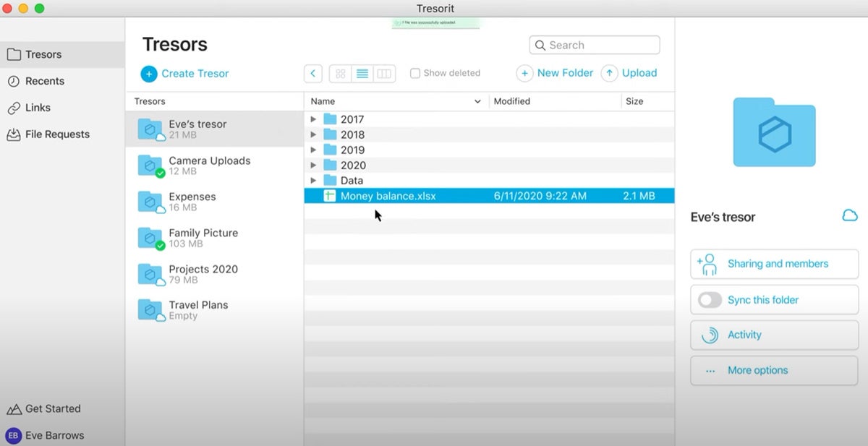Click the Links chain icon

14,108
